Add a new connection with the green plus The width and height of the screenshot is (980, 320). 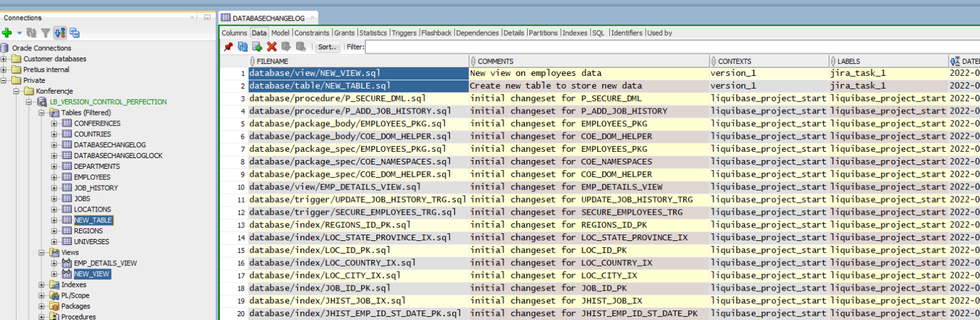(x=7, y=33)
